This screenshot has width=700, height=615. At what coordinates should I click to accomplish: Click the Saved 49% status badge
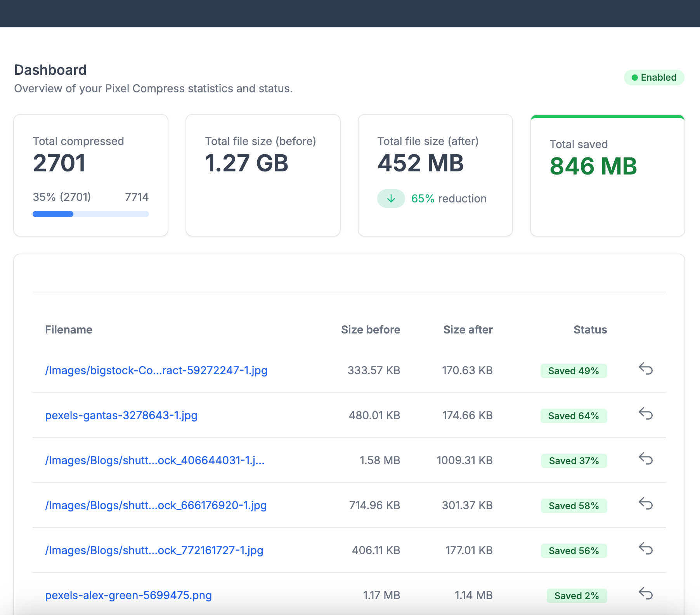click(x=574, y=371)
